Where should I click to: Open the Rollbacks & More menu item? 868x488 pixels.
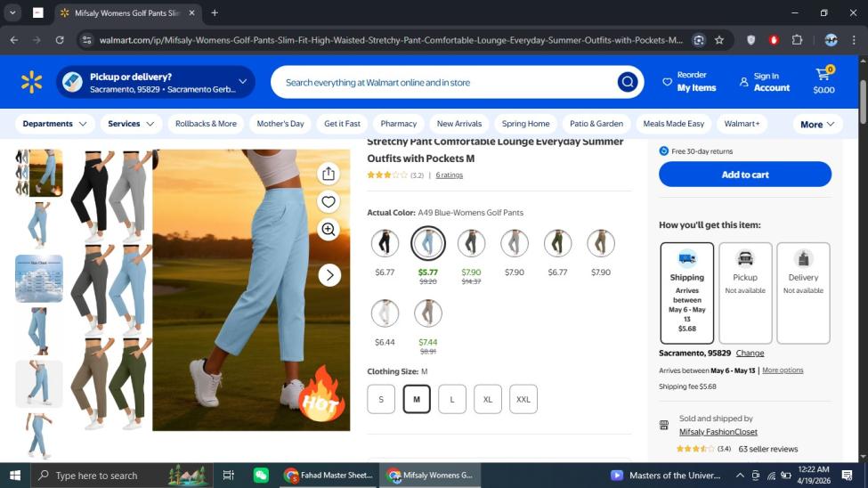pyautogui.click(x=206, y=124)
